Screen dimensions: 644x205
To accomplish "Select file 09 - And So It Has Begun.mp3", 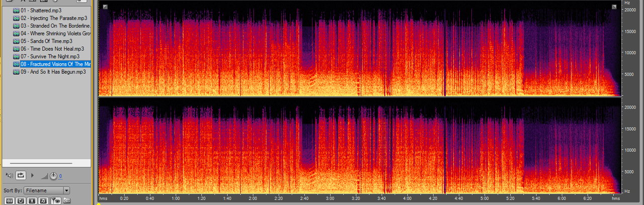I will tap(53, 72).
